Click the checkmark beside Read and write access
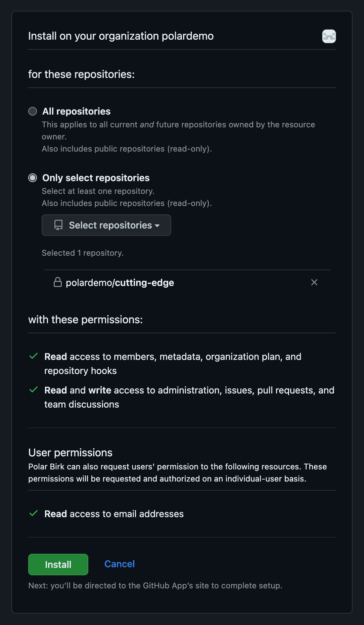The height and width of the screenshot is (625, 364). click(33, 390)
